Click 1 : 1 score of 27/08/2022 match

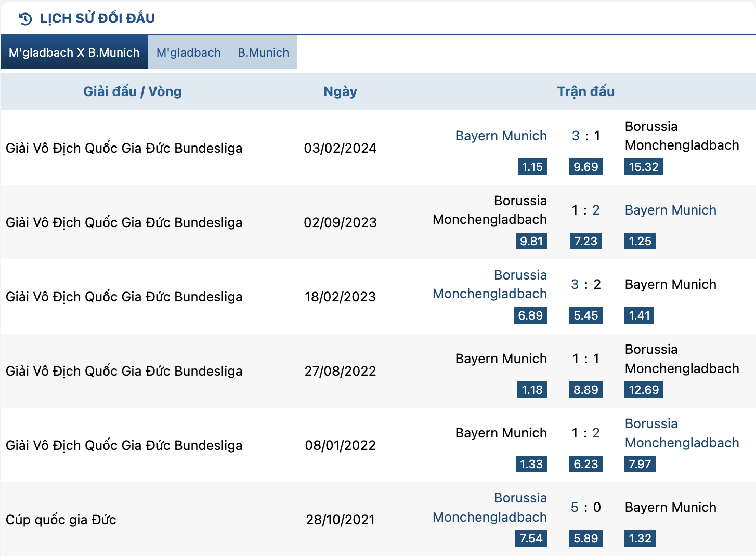[586, 359]
